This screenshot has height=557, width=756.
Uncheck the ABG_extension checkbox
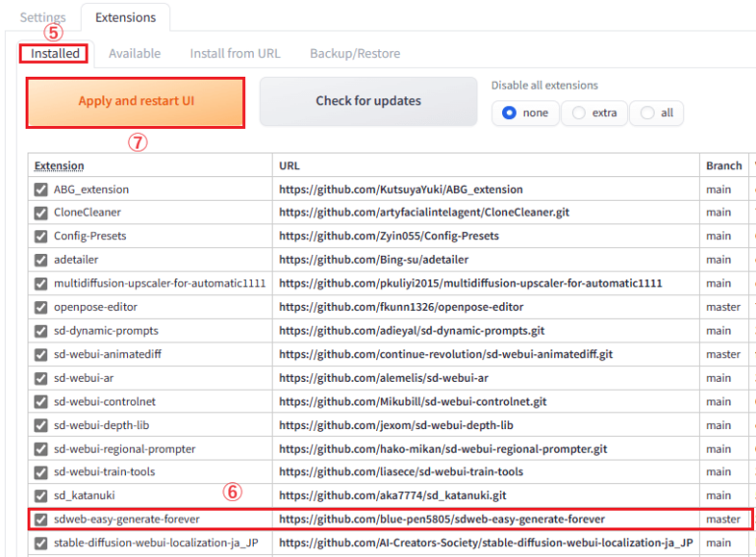pyautogui.click(x=40, y=189)
